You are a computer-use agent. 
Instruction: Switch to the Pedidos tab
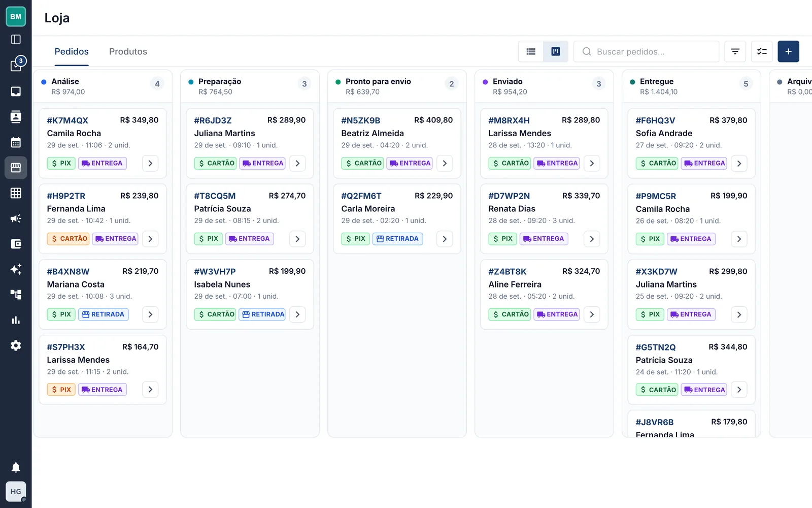click(72, 51)
